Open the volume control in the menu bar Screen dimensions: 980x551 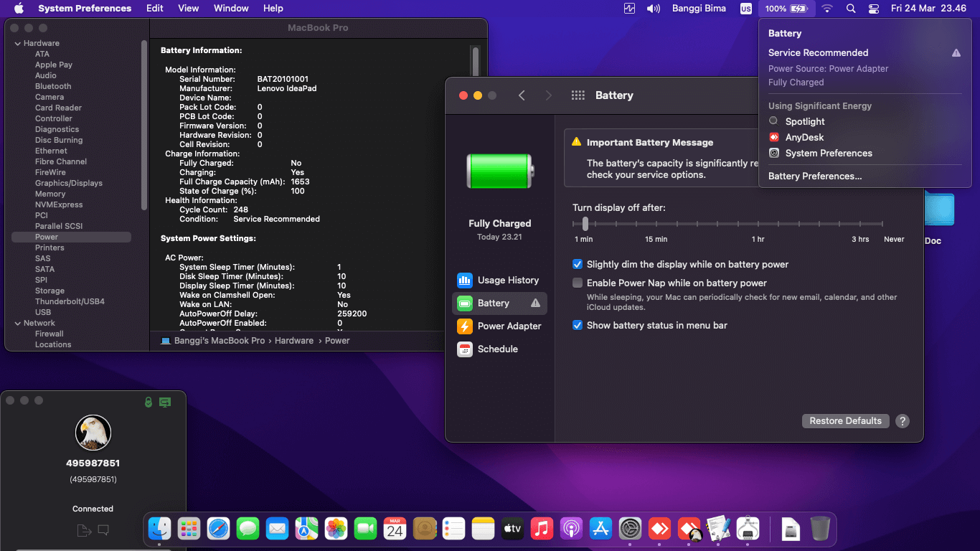pos(653,9)
